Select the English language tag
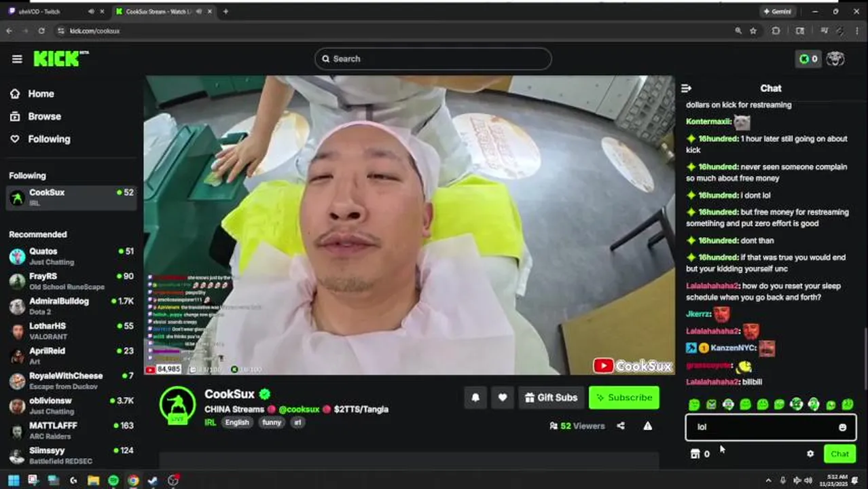 point(237,422)
